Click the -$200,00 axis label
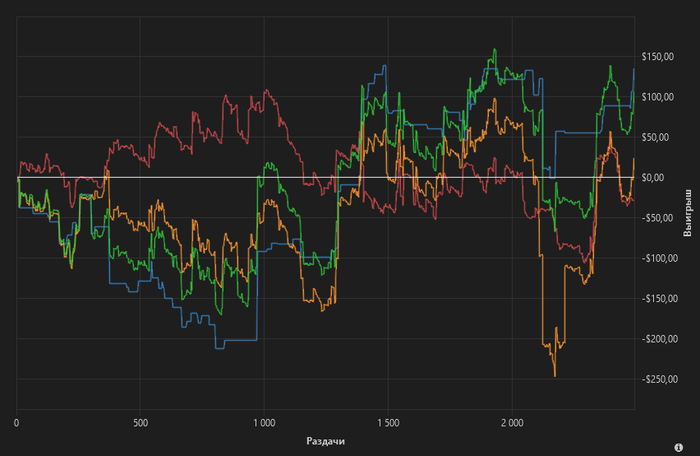The width and height of the screenshot is (700, 456). 659,339
